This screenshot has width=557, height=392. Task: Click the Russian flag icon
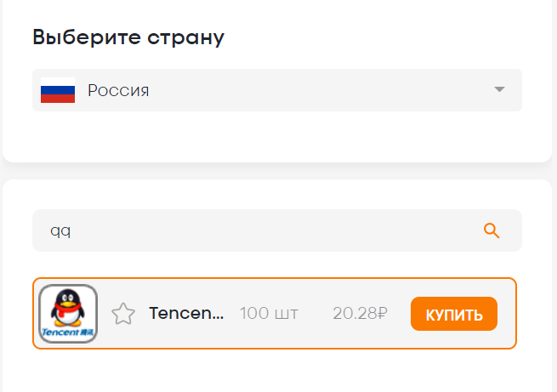coord(58,90)
